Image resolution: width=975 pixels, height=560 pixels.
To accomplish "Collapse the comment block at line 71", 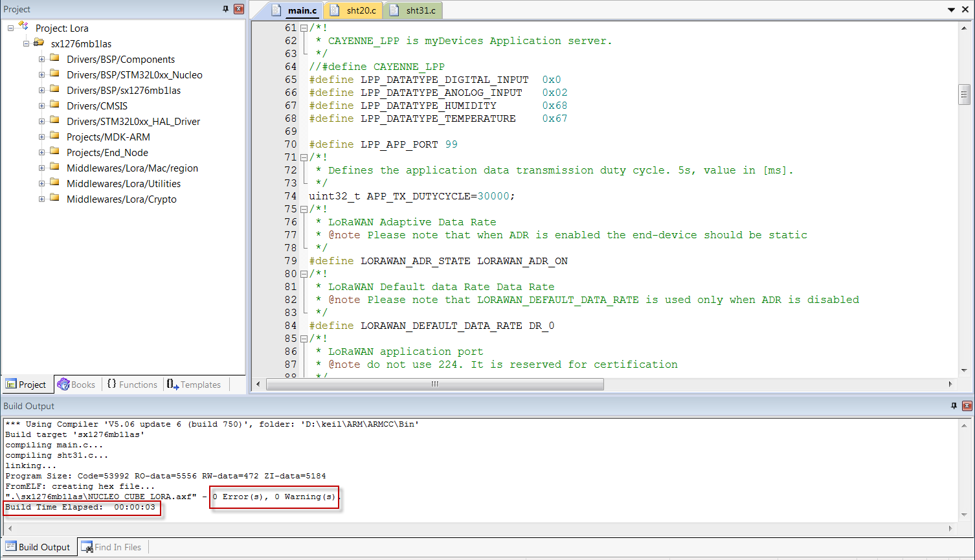I will [x=304, y=157].
